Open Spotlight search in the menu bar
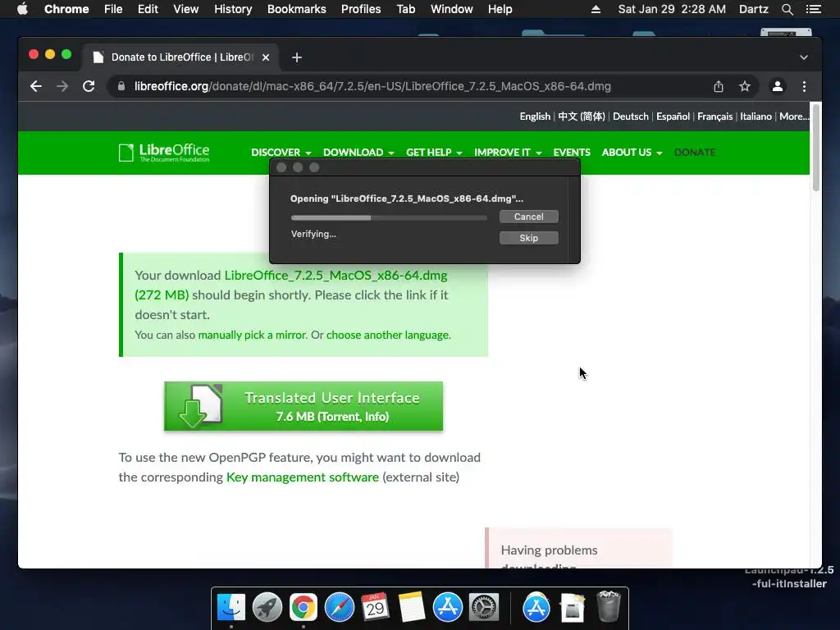 (787, 9)
